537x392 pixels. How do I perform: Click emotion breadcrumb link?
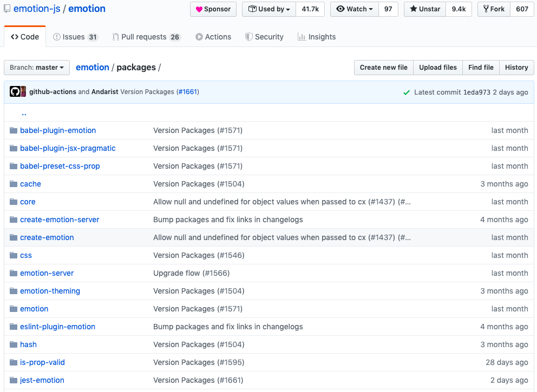pos(93,68)
